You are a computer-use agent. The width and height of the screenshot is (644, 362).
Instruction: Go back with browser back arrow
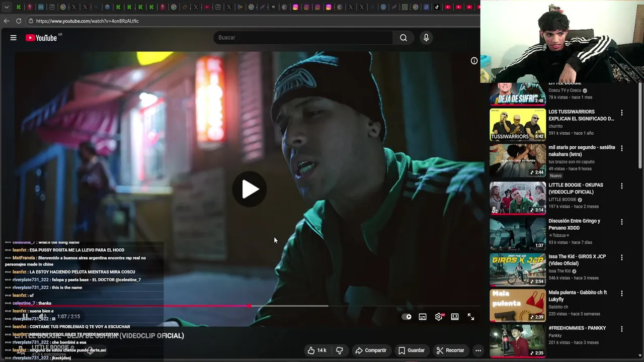(7, 21)
